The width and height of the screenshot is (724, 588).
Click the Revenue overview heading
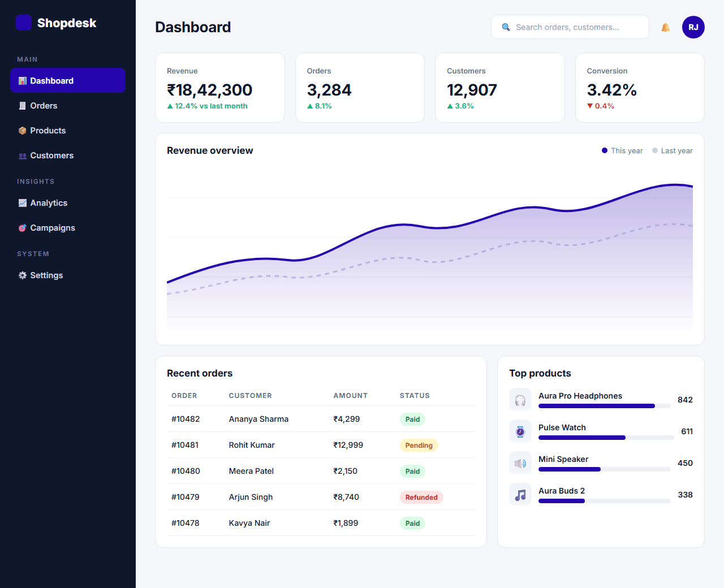coord(210,150)
